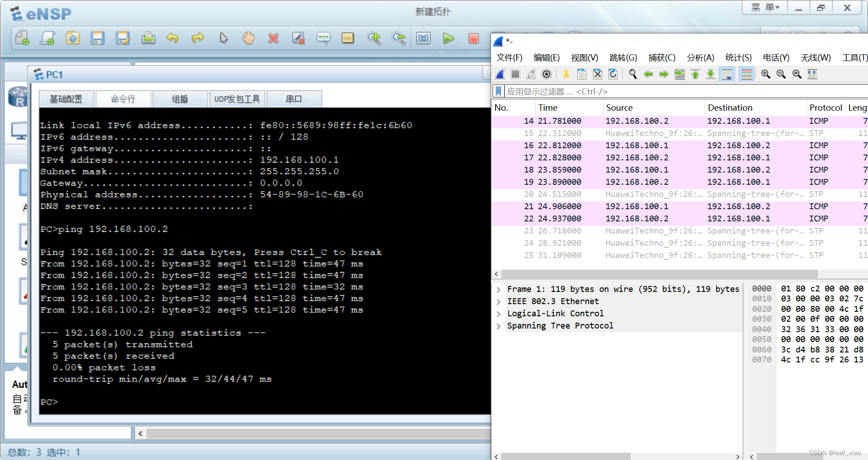The height and width of the screenshot is (460, 868).
Task: Toggle packet list colorization
Action: [747, 74]
